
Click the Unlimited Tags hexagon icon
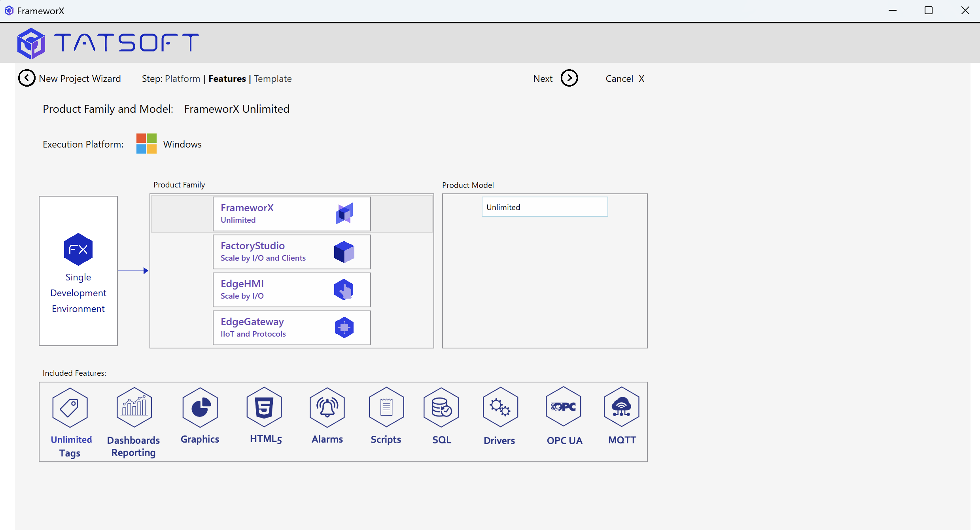(70, 408)
